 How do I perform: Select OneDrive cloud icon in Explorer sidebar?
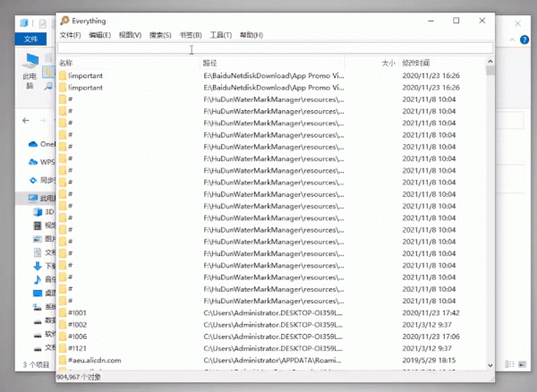point(33,144)
